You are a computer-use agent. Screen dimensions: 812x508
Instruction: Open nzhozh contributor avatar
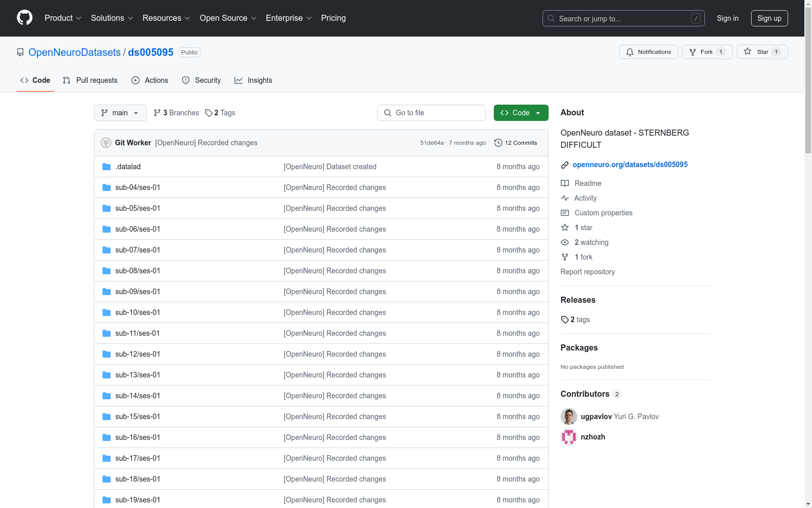tap(569, 437)
